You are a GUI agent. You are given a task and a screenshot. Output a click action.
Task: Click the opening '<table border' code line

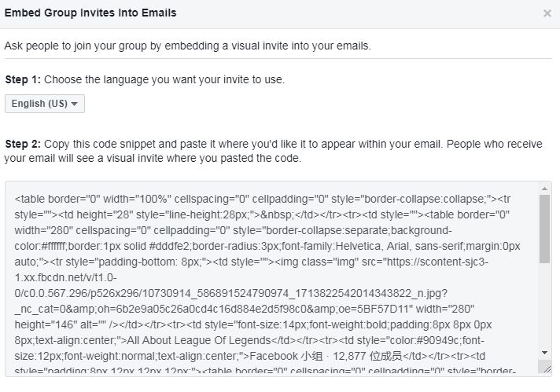(263, 199)
